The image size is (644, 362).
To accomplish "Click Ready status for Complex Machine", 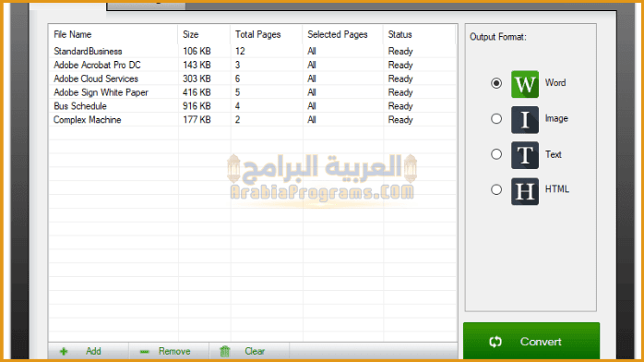I will point(400,120).
